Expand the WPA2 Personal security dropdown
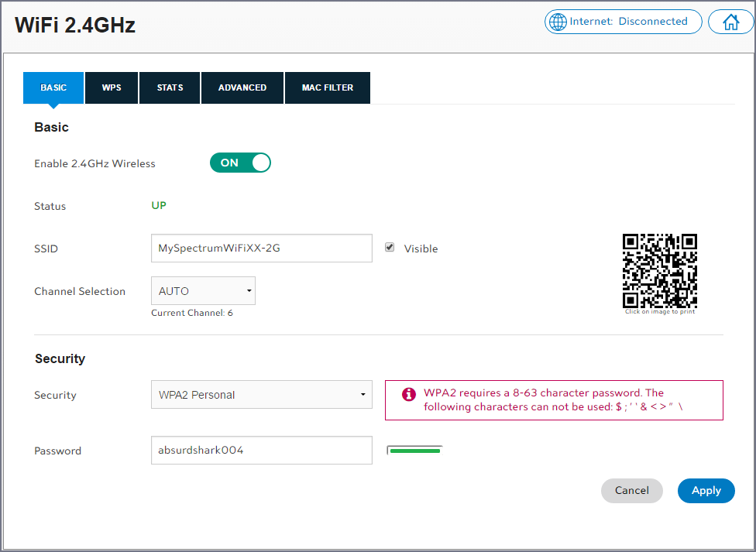Viewport: 756px width, 552px height. (x=261, y=395)
